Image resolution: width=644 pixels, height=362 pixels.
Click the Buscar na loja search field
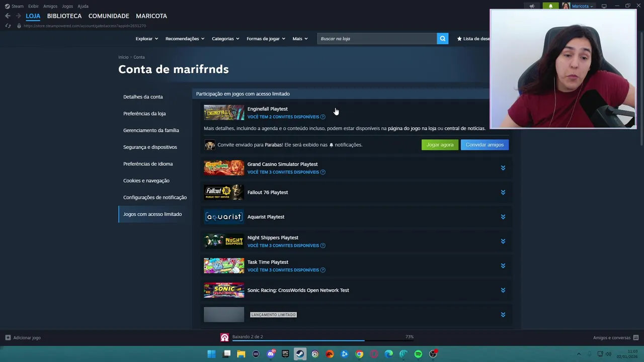[x=377, y=39]
